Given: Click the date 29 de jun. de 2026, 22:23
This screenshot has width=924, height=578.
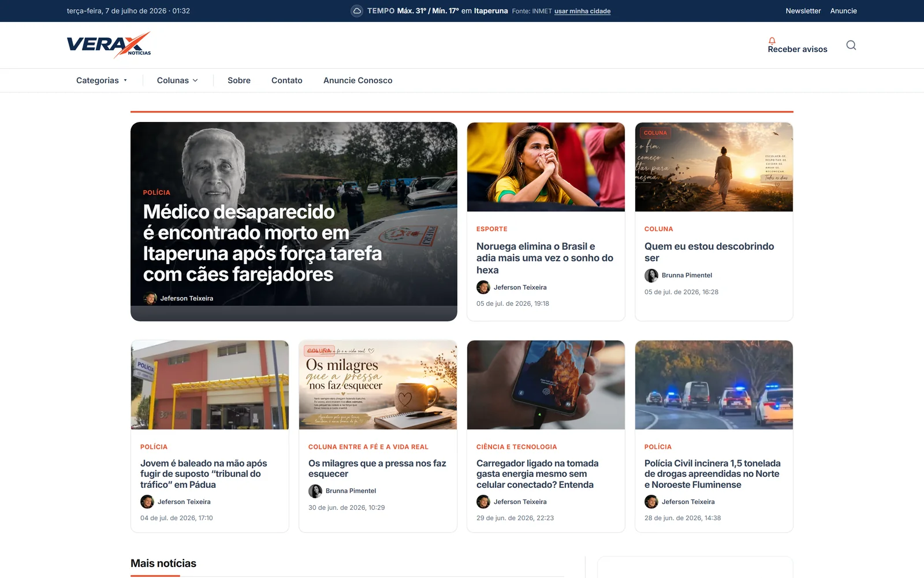Looking at the screenshot, I should (515, 518).
